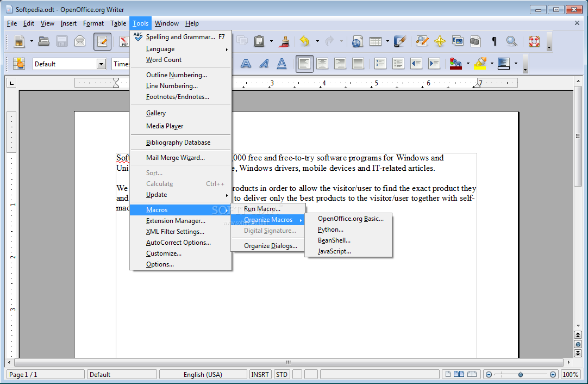Open the Font Color dropdown arrow

(x=468, y=64)
